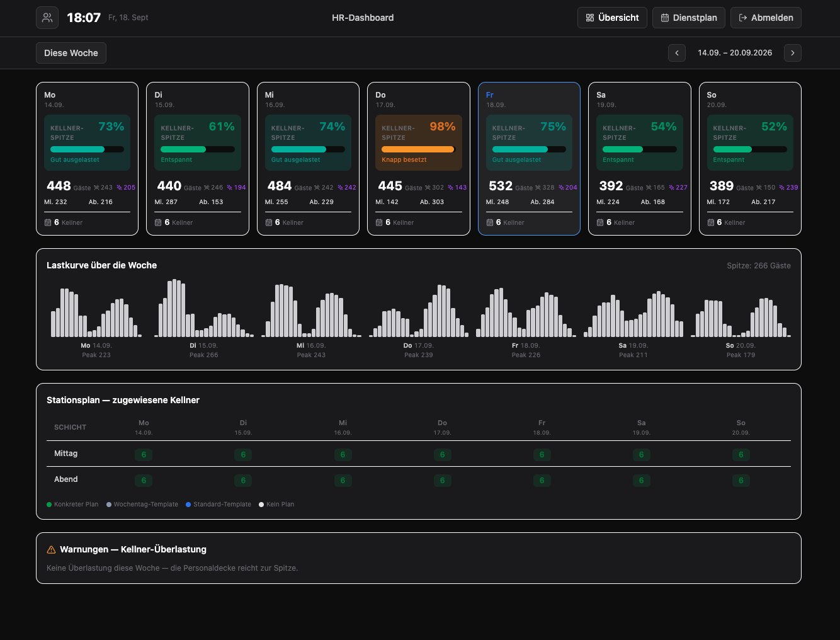This screenshot has height=640, width=840.
Task: Click calendar icon in Sunday's 6 Kellner row
Action: click(711, 222)
